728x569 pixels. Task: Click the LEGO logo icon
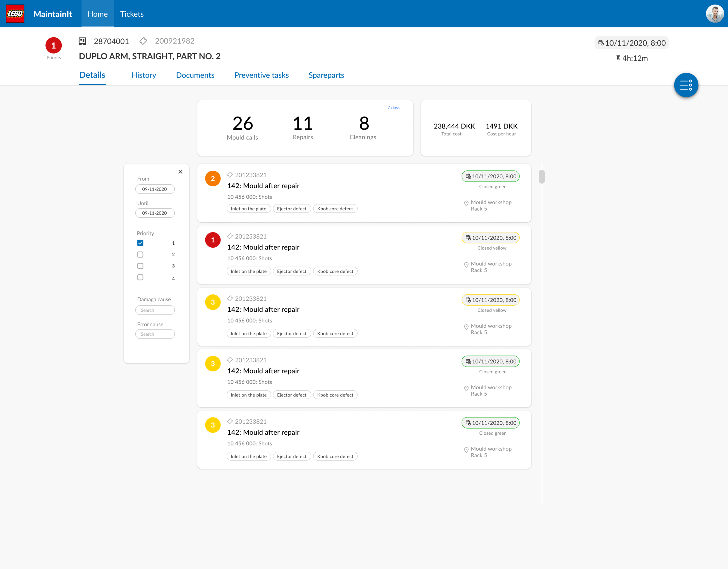[x=15, y=14]
